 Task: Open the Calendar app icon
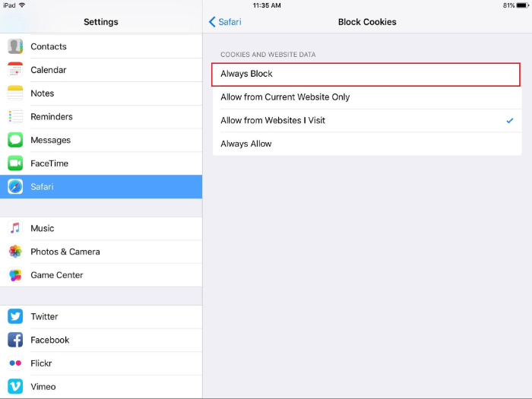pyautogui.click(x=15, y=70)
